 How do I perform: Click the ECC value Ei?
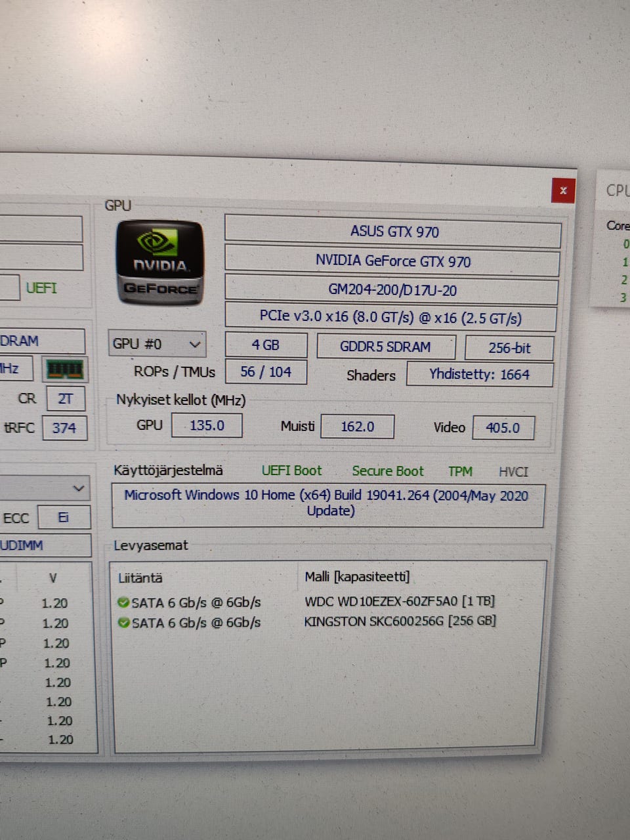(x=64, y=517)
